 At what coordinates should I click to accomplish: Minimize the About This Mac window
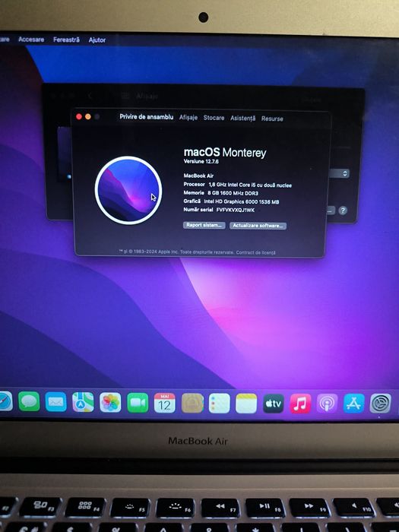click(x=88, y=117)
